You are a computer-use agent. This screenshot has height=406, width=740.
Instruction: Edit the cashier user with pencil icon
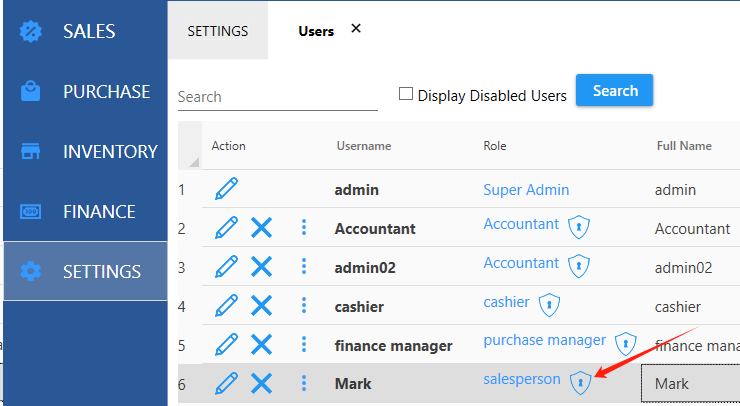click(227, 306)
